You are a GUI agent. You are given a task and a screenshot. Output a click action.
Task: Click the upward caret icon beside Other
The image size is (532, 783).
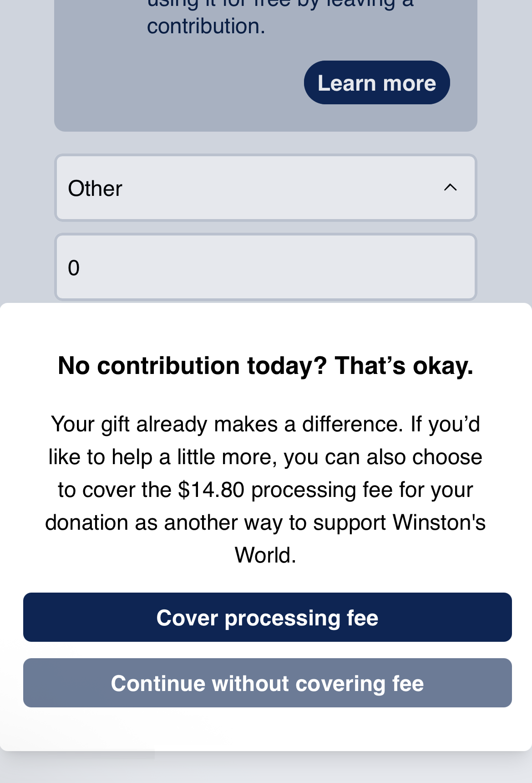[x=450, y=188]
